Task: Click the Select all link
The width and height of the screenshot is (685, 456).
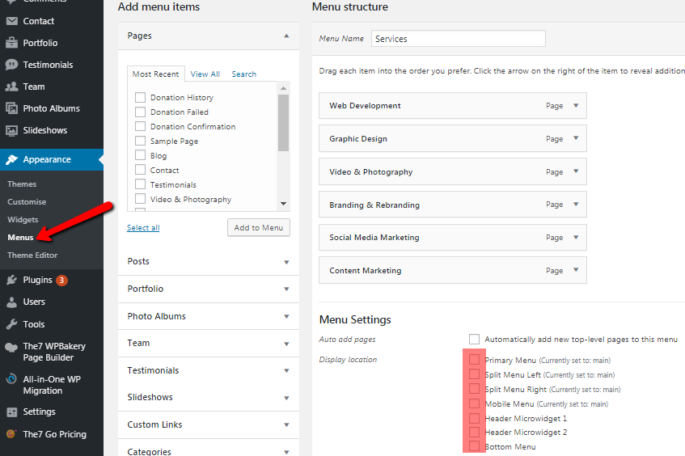Action: [x=143, y=228]
